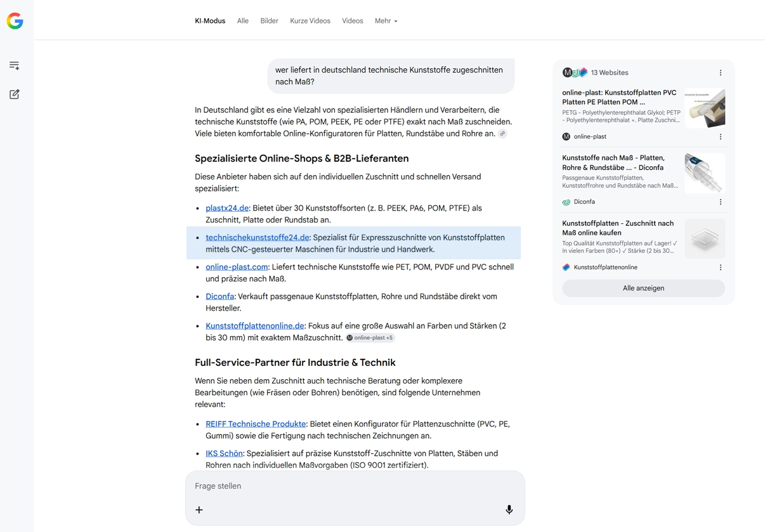Switch to the Kurze Videos tab
This screenshot has width=765, height=532.
pos(310,21)
